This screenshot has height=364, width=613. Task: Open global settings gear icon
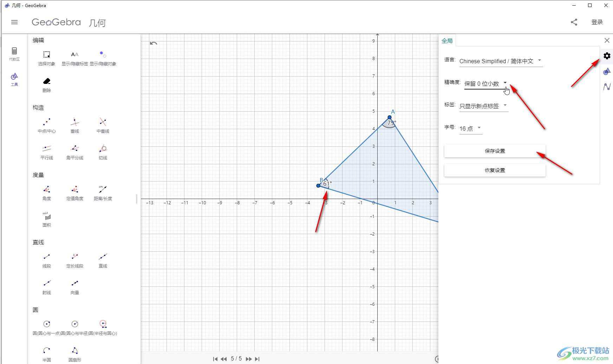[x=607, y=56]
